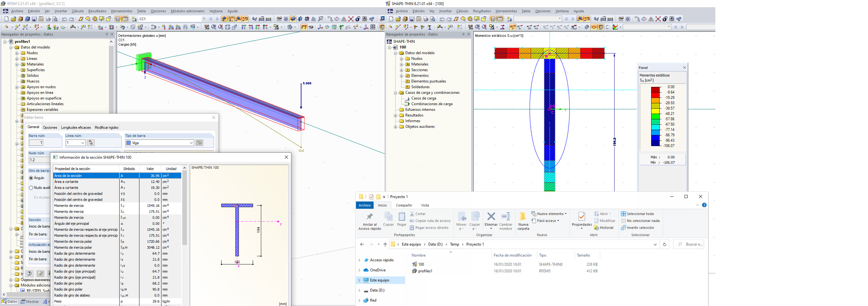This screenshot has width=868, height=306.
Task: Close the Momentos estáticos Panel
Action: 684,68
